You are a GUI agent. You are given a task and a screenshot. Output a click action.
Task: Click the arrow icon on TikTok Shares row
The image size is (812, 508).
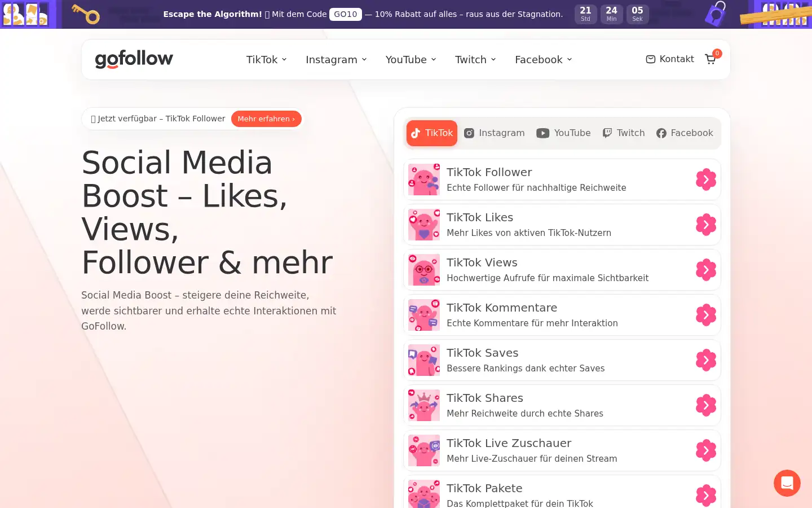click(x=706, y=405)
